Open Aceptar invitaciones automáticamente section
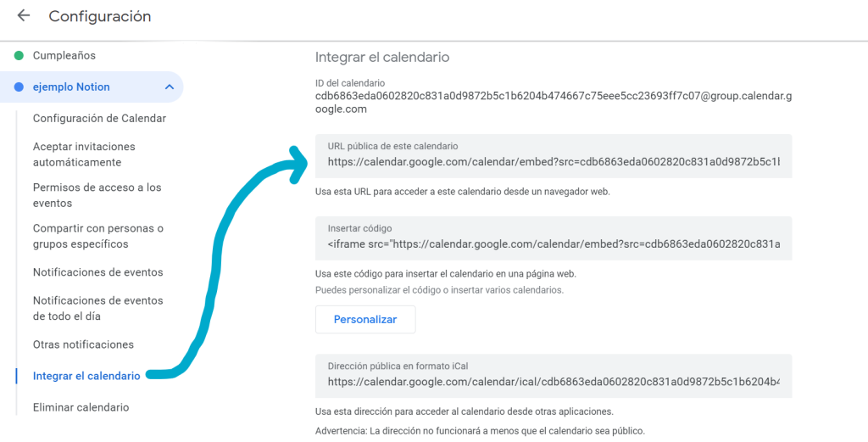Screen dimensions: 868x442 [x=83, y=154]
